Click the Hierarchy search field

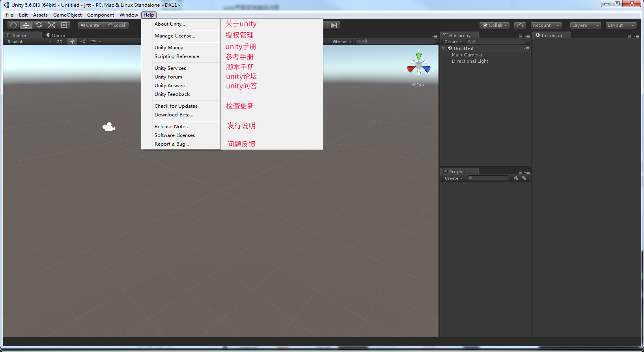[497, 41]
